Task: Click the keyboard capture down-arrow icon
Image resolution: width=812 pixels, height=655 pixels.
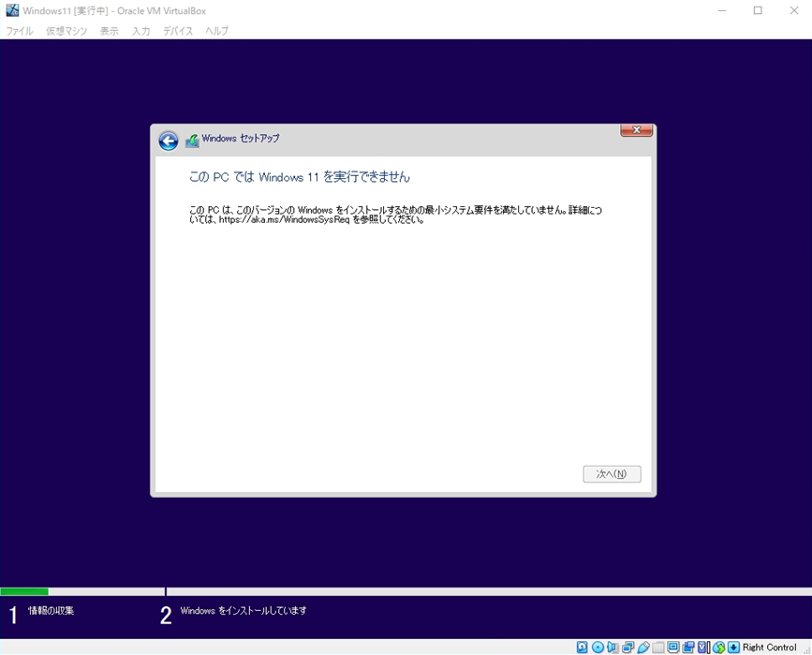Action: click(733, 648)
